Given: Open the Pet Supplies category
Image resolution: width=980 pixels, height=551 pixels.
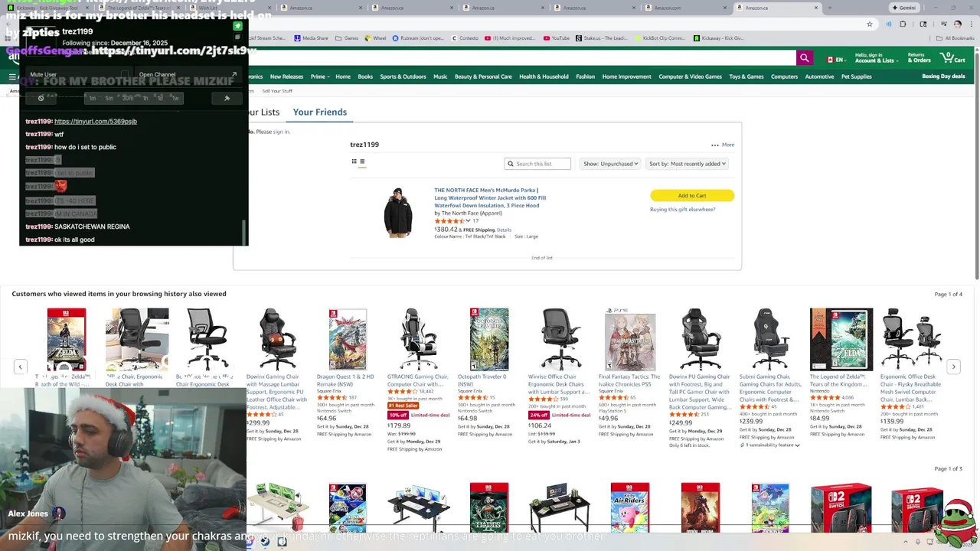Looking at the screenshot, I should pos(857,77).
